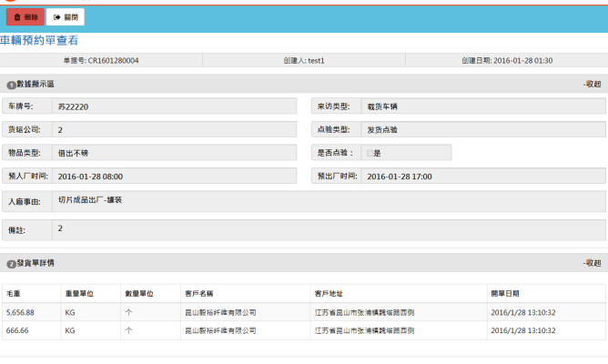Click the number 2 badge beside 發貨單詳情
The height and width of the screenshot is (364, 608).
[11, 264]
